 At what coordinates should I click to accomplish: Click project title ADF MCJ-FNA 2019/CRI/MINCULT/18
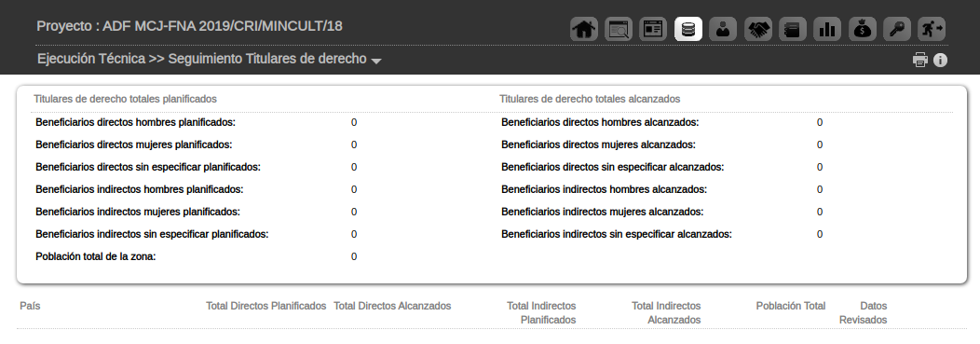click(223, 26)
